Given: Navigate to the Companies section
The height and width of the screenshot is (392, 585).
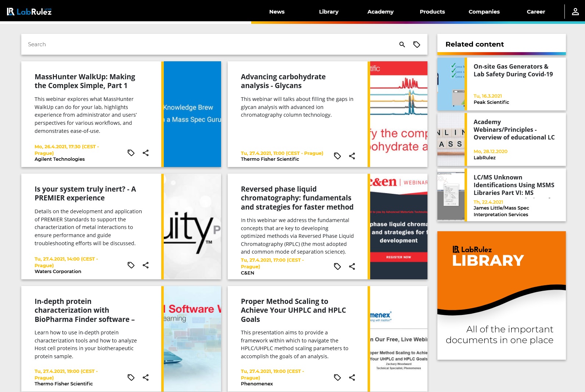Looking at the screenshot, I should point(484,12).
